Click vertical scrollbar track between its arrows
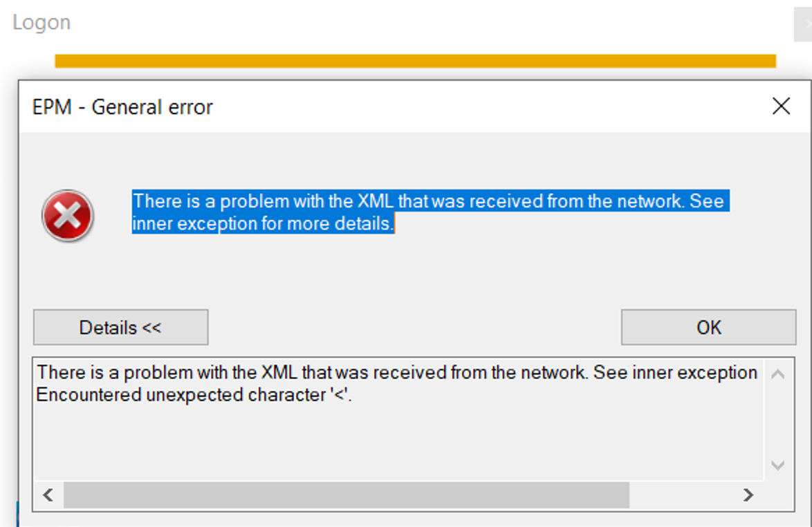812x527 pixels. pos(777,419)
